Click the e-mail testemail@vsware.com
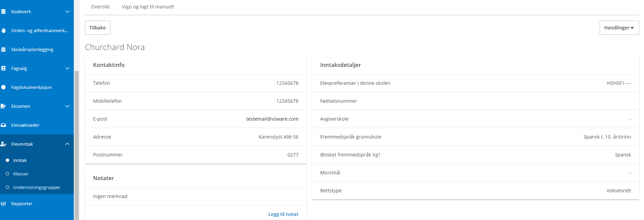 tap(272, 119)
